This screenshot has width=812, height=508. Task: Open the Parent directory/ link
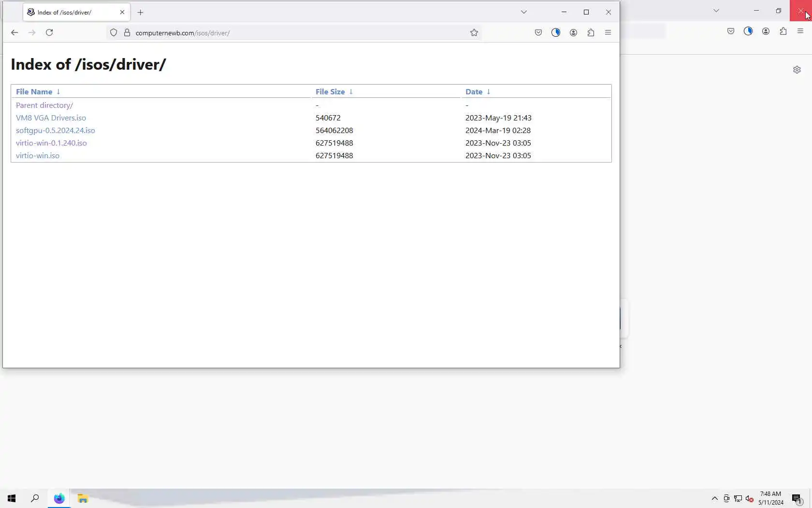(x=44, y=105)
